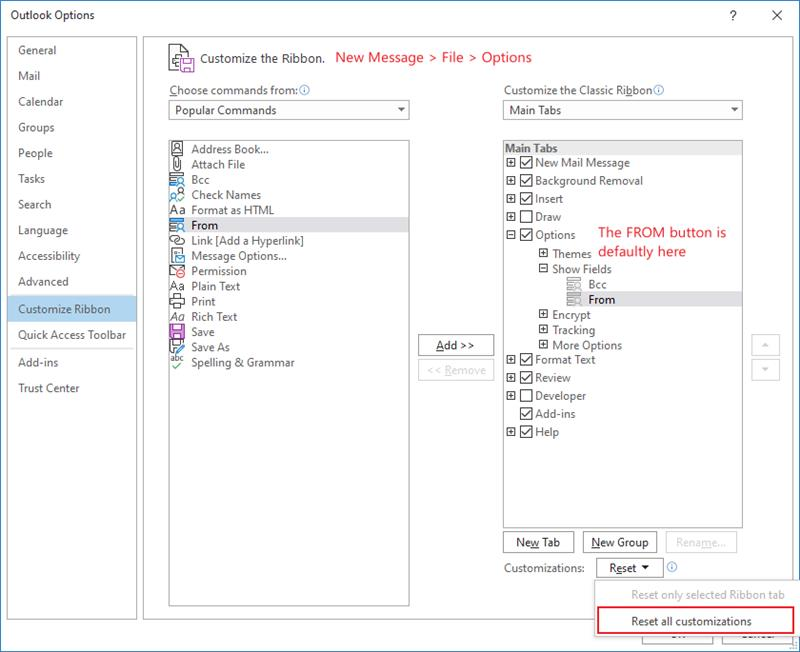Image resolution: width=800 pixels, height=652 pixels.
Task: Click the Plain Text icon
Action: point(177,286)
